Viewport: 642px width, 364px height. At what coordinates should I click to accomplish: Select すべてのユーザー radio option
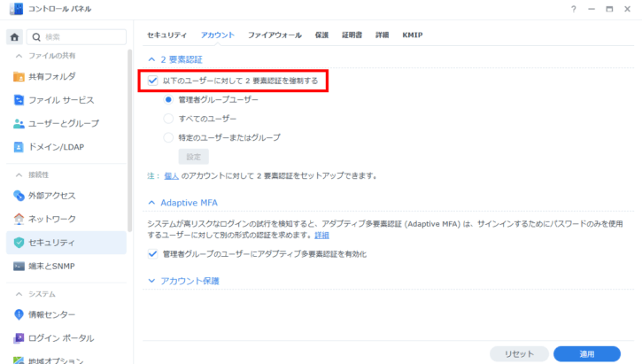click(x=169, y=118)
